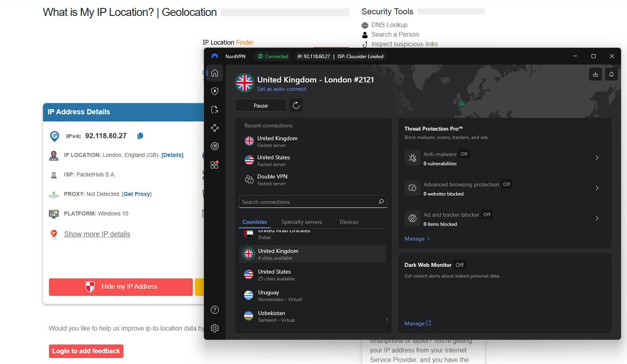Screen dimensions: 627x364
Task: Click Get Proxy link
Action: [x=137, y=194]
